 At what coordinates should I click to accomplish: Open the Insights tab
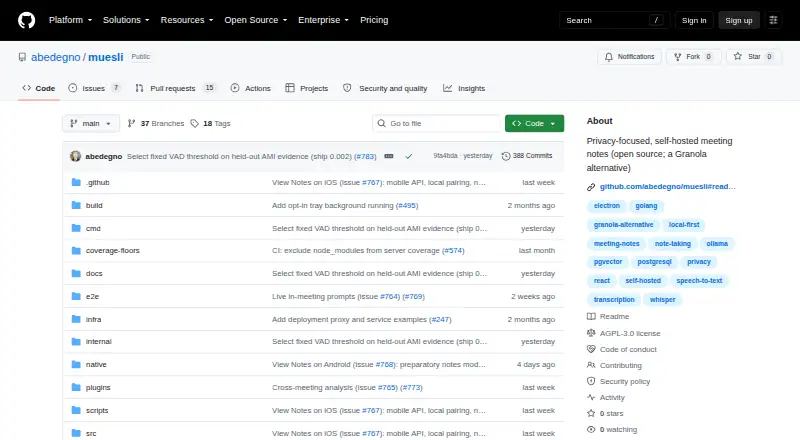[x=464, y=88]
